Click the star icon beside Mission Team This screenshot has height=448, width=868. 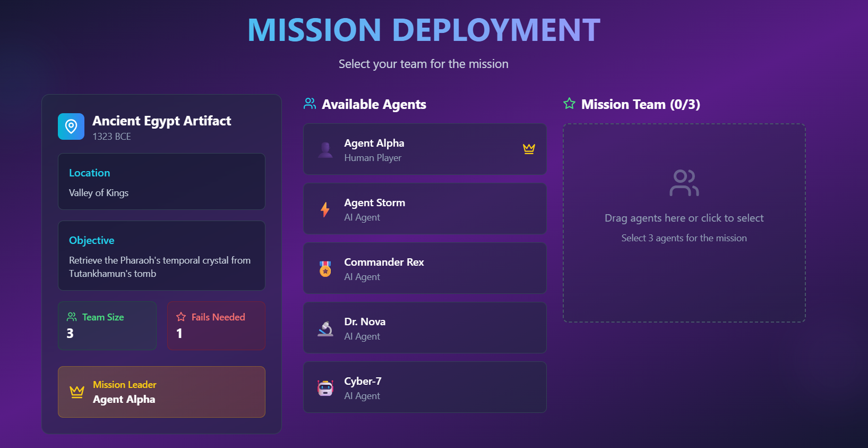(569, 104)
